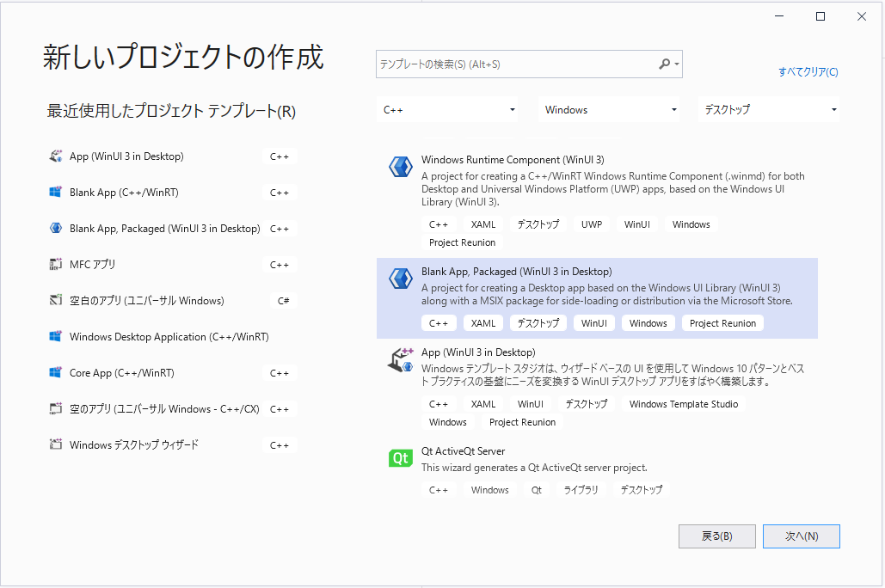
Task: Click the Core App (C++/WinRT) icon
Action: (55, 373)
